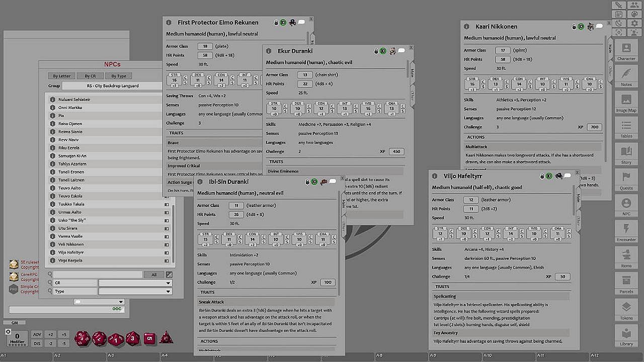Select the By Letter NPC grouping

point(61,76)
